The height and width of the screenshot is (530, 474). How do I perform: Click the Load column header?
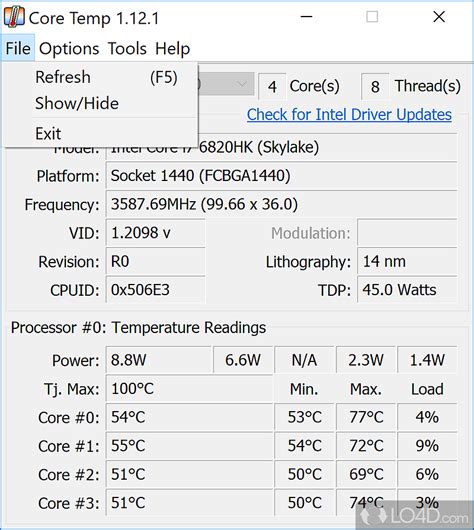(427, 389)
